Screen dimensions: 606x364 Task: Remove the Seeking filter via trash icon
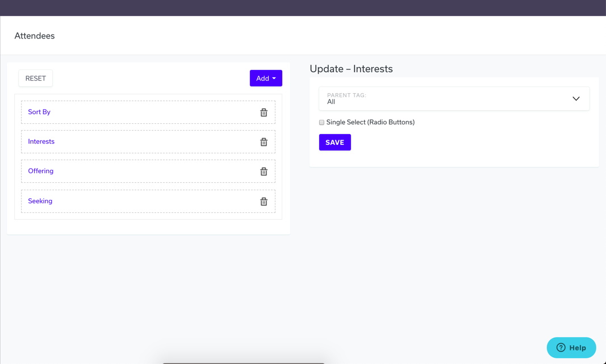264,202
